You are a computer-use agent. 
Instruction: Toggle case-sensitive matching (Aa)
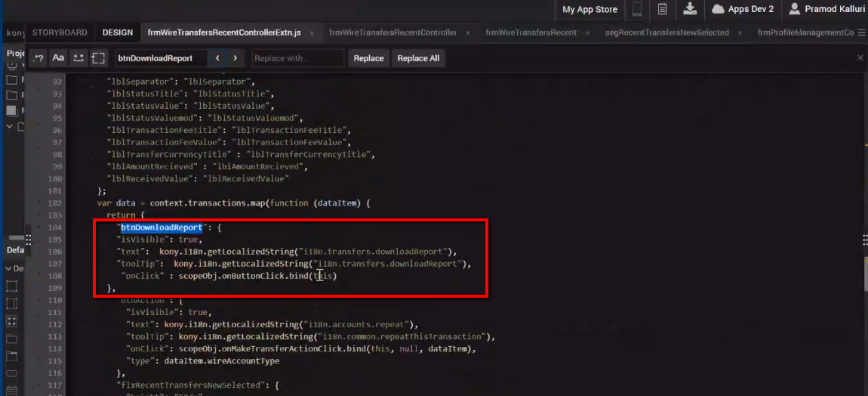58,58
